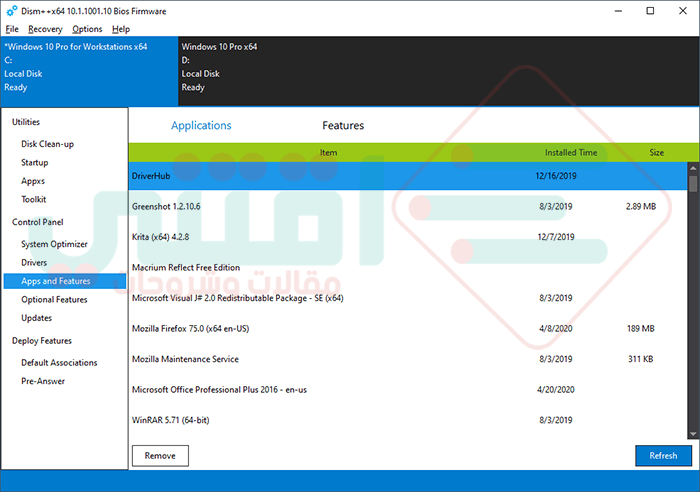
Task: Sort by the Size column header
Action: point(656,153)
